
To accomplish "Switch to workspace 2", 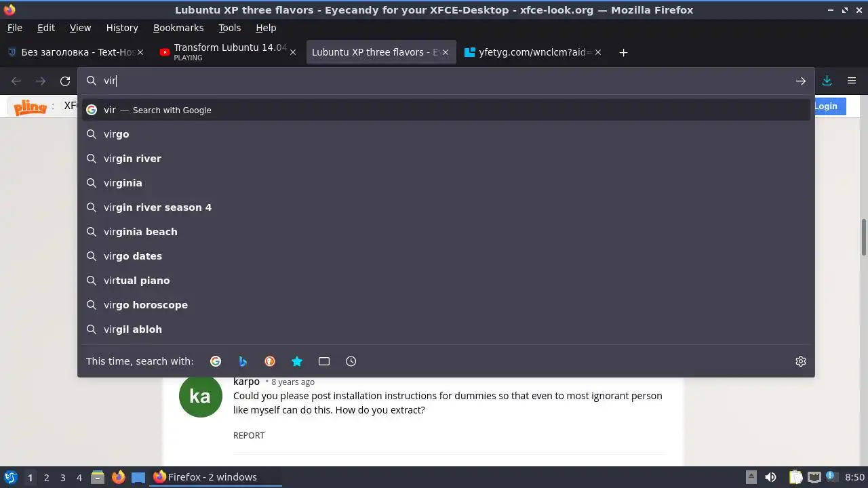I will pos(46,477).
